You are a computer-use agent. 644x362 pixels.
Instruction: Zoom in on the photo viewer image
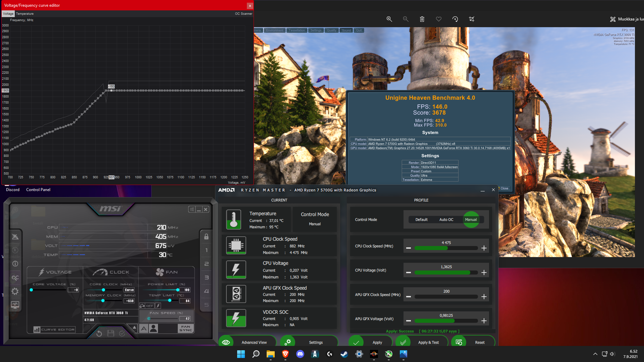(x=389, y=19)
